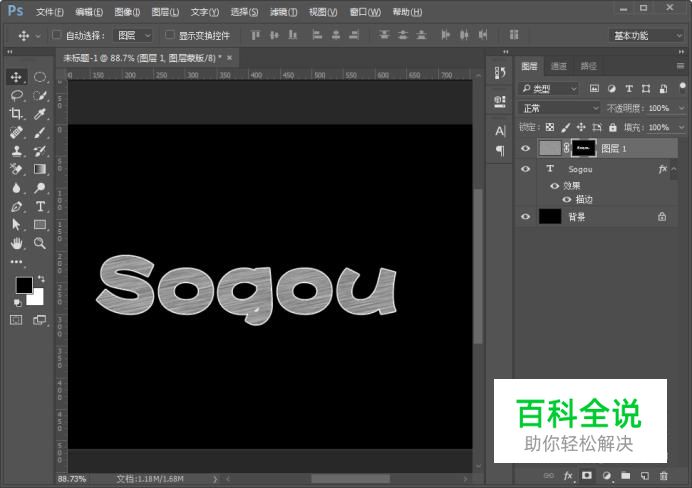The width and height of the screenshot is (692, 488).
Task: Select the Quick Selection tool
Action: pyautogui.click(x=40, y=95)
